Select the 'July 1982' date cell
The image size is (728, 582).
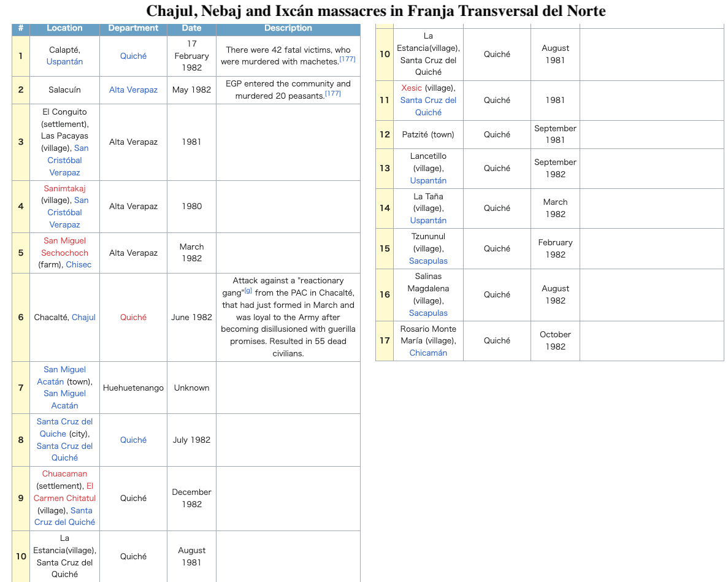(192, 440)
